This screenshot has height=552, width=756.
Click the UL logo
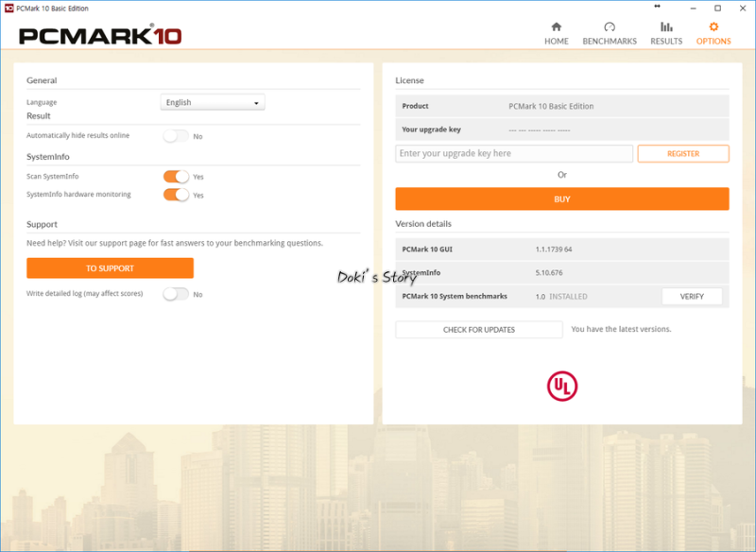[x=561, y=386]
